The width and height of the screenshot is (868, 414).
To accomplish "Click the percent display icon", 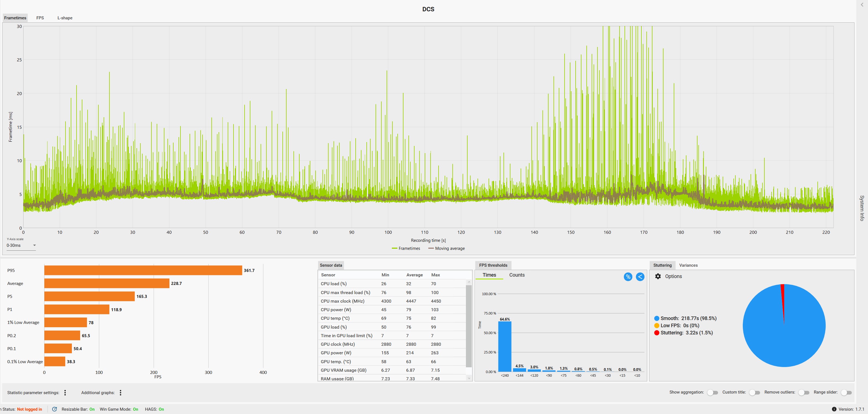I will pos(628,277).
